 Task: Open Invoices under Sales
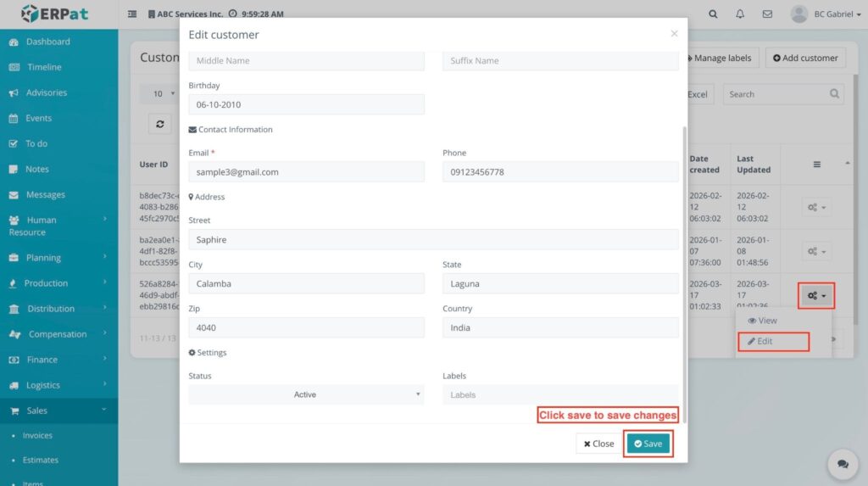point(37,436)
